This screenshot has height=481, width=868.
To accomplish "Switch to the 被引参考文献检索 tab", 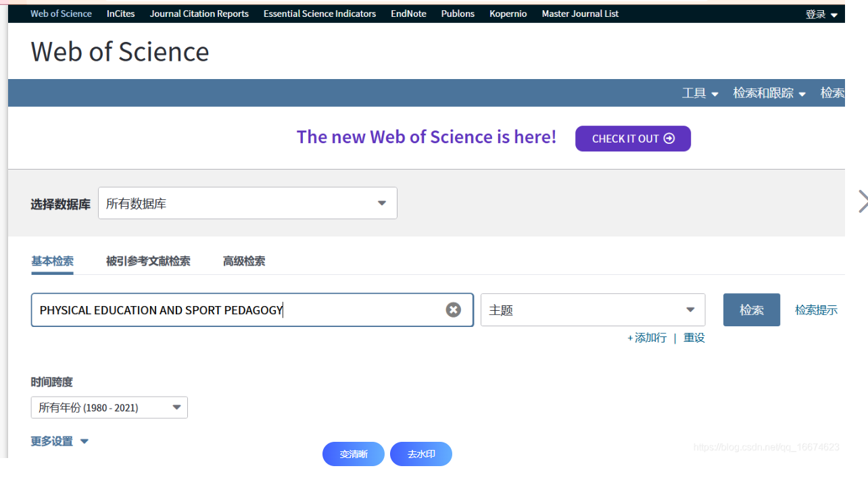I will coord(148,261).
